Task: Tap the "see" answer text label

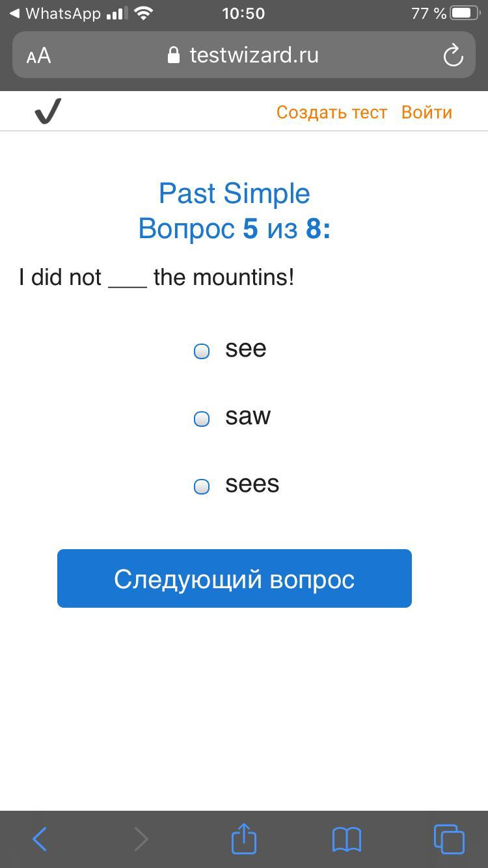Action: [x=246, y=349]
